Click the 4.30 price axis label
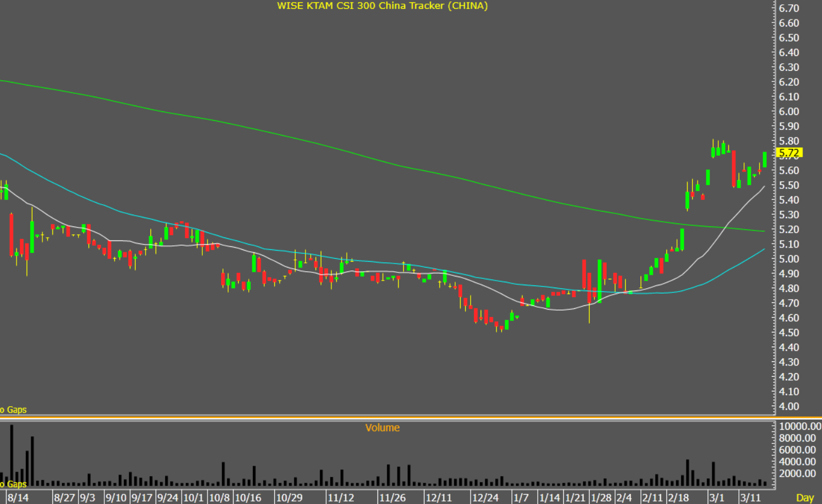 point(789,362)
